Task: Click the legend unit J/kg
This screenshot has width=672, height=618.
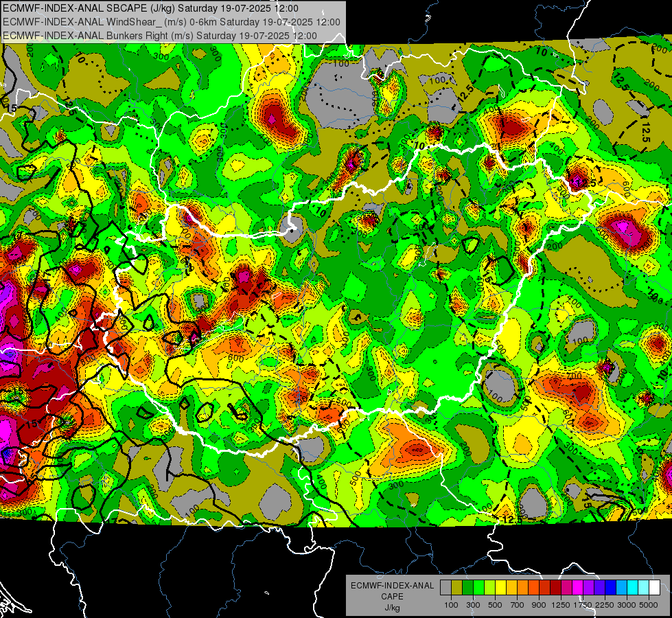Action: coord(392,608)
